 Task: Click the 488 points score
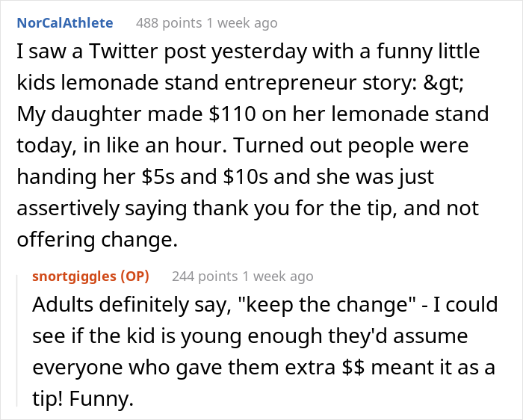[163, 22]
